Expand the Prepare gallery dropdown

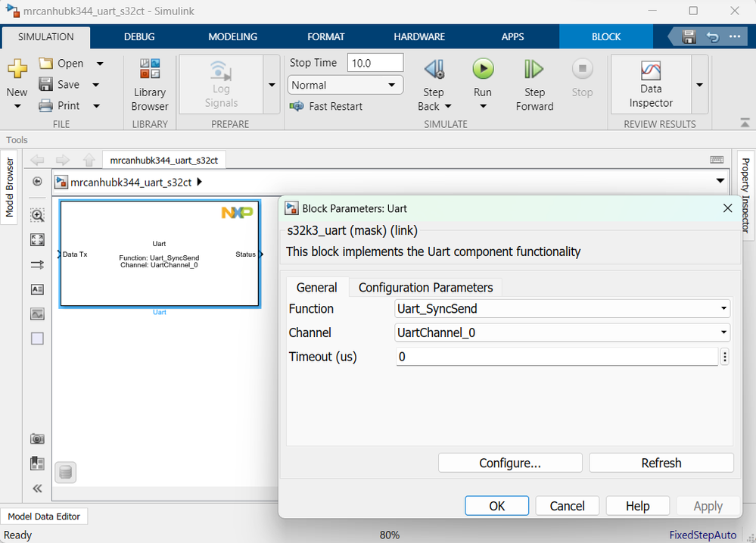[272, 85]
